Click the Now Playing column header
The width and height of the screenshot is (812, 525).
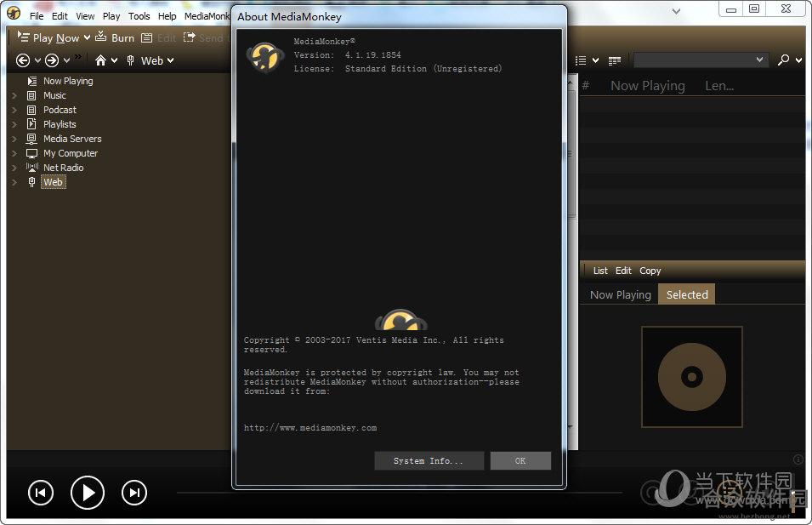648,85
